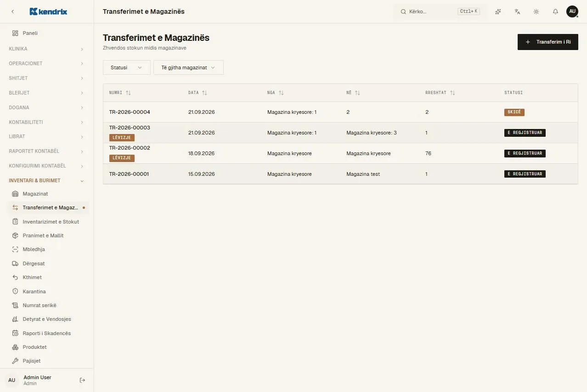Toggle light/dark theme sun icon
This screenshot has height=392, width=587.
[x=536, y=11]
